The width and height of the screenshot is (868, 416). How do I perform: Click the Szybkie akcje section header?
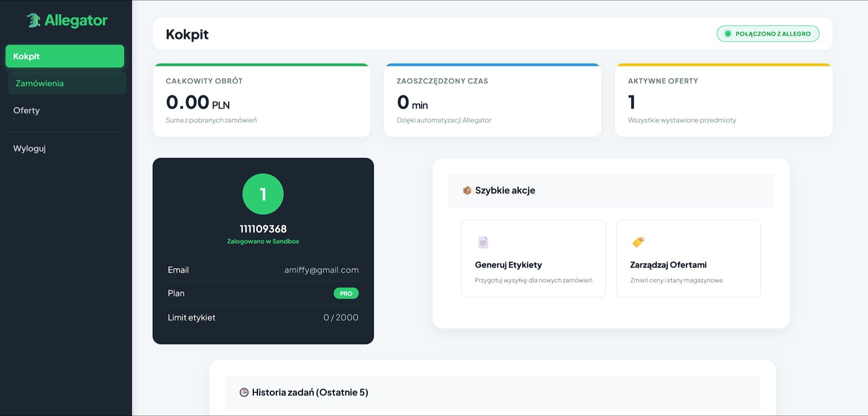coord(611,191)
